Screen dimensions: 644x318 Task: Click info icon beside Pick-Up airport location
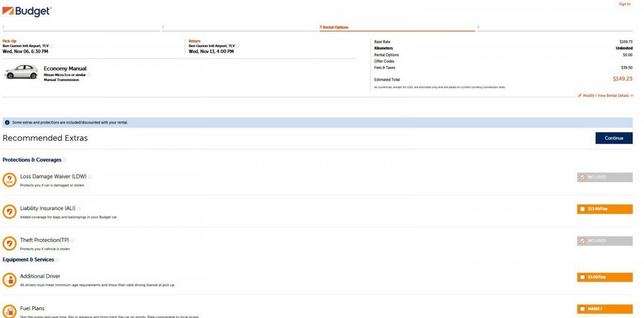pyautogui.click(x=52, y=46)
